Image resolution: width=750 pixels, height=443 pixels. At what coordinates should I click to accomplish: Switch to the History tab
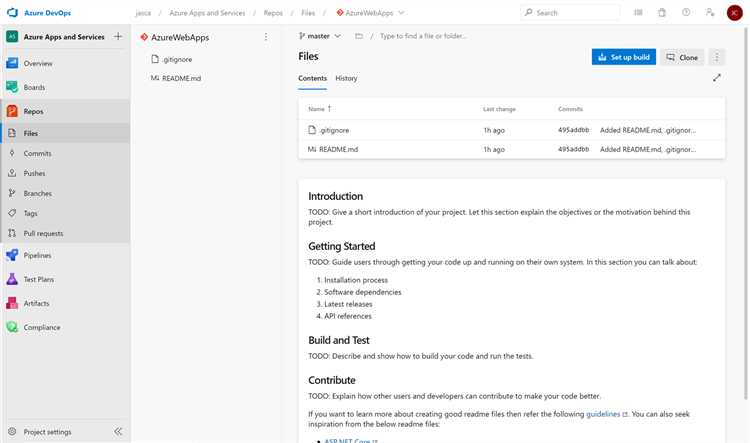[x=346, y=78]
